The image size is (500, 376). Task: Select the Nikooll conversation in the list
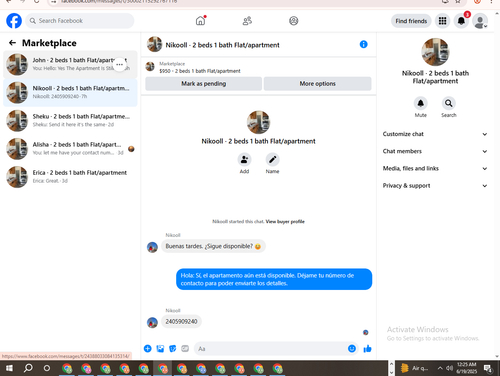tap(70, 92)
